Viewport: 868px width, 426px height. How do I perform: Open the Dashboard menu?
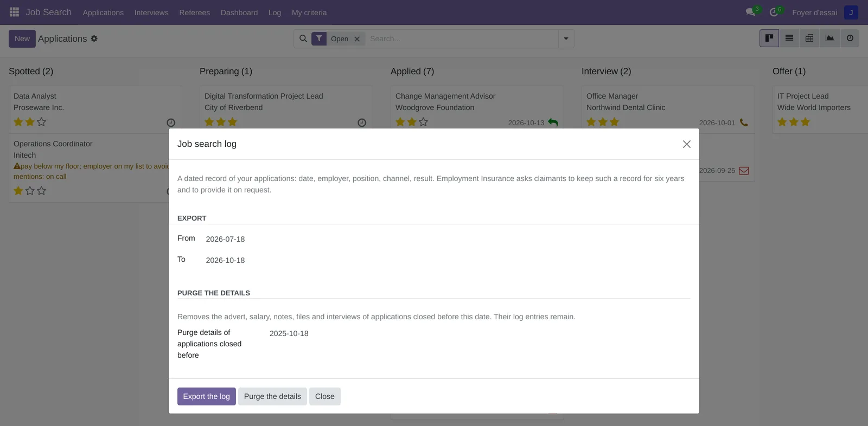[x=239, y=12]
